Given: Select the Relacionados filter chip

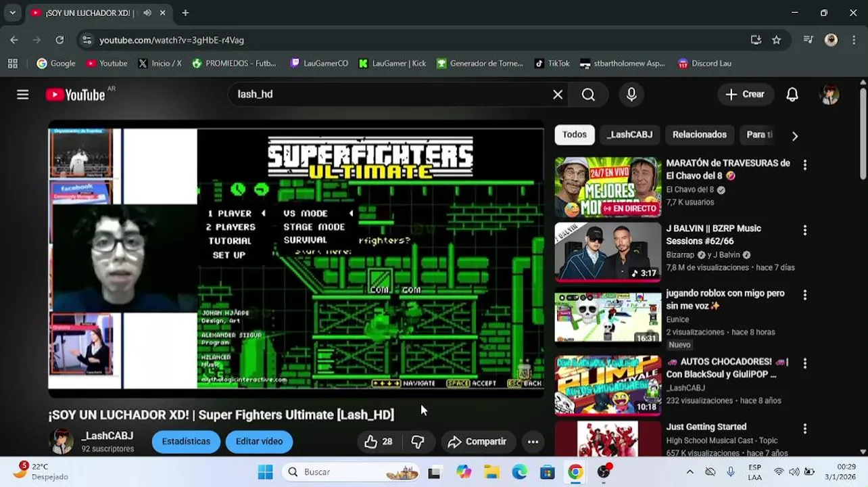Looking at the screenshot, I should (x=699, y=135).
